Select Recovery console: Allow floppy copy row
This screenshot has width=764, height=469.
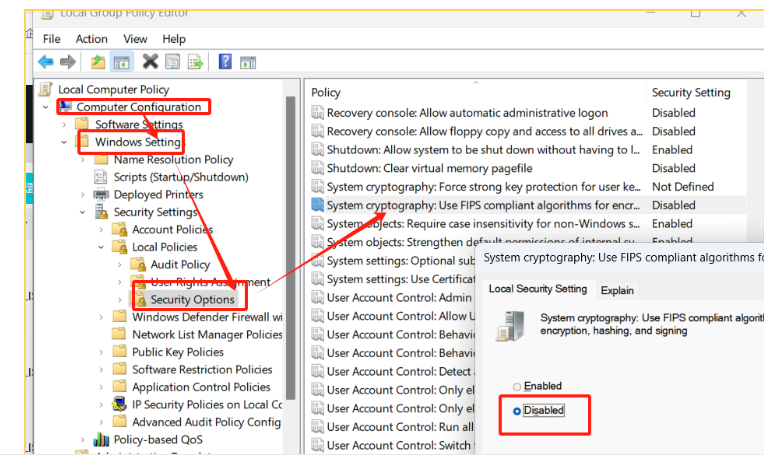coord(528,131)
